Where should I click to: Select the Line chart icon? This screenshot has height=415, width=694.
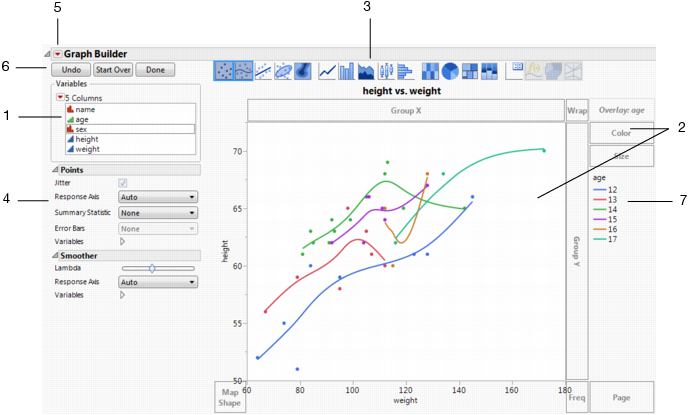[327, 71]
